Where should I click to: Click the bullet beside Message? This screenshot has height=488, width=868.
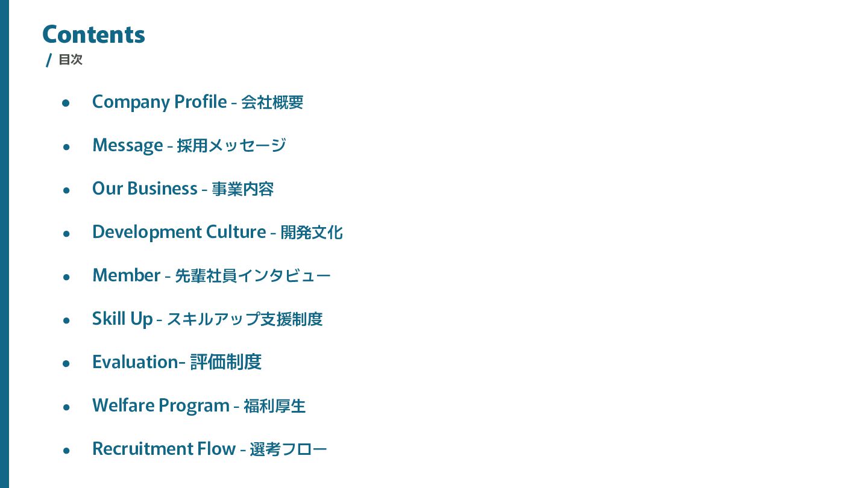66,146
